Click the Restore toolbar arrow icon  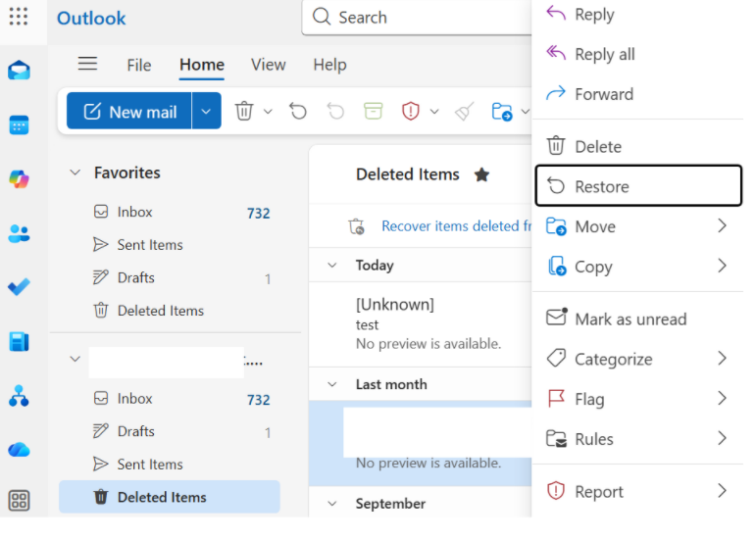pos(298,112)
